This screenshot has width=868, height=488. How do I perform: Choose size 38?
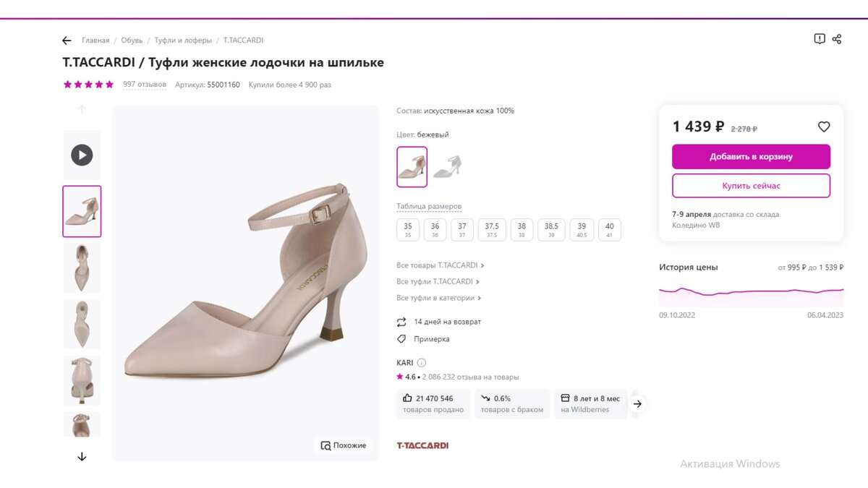coord(522,230)
